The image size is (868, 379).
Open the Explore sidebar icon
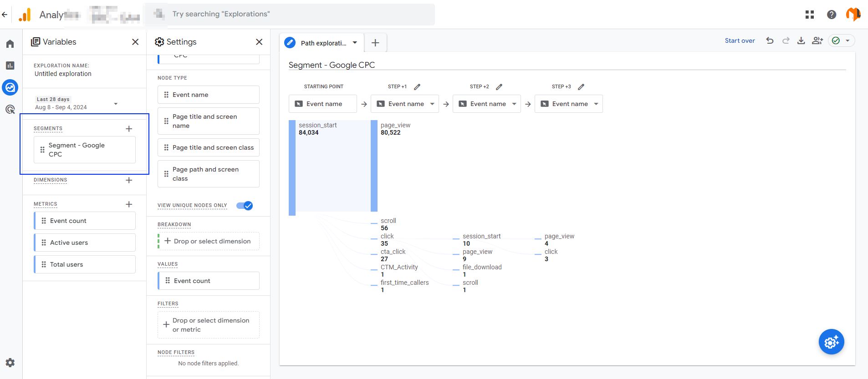[x=10, y=87]
